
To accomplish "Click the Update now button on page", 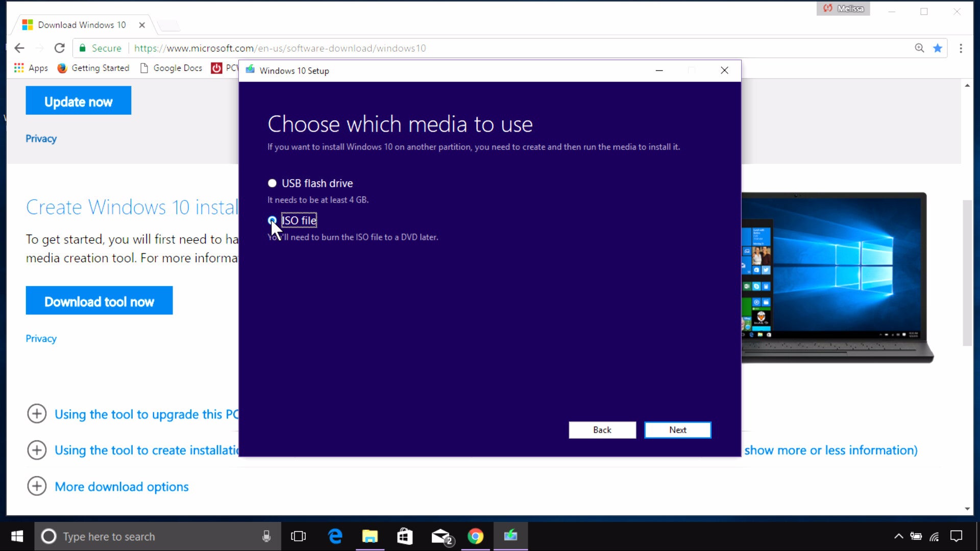I will pos(78,102).
